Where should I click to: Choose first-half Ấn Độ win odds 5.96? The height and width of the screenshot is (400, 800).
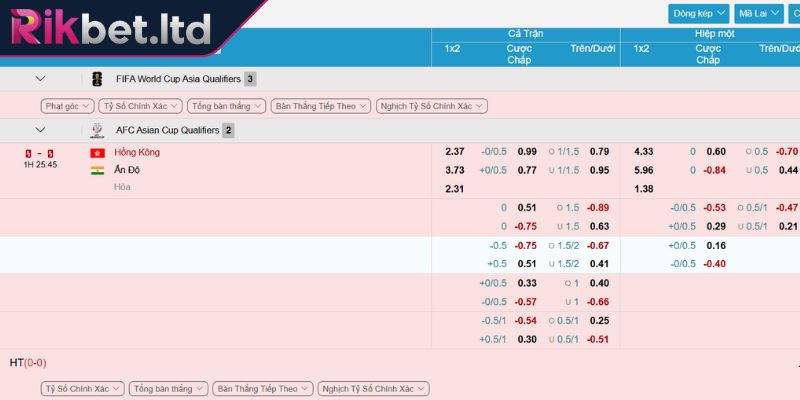coord(643,170)
